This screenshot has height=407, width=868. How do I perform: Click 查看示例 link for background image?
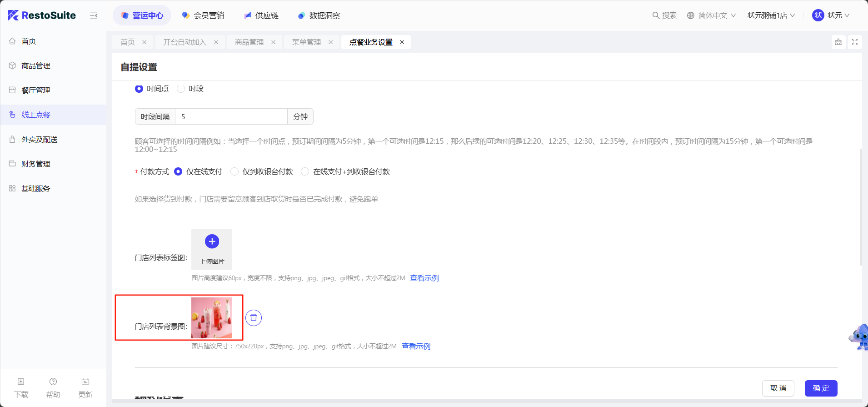[416, 347]
